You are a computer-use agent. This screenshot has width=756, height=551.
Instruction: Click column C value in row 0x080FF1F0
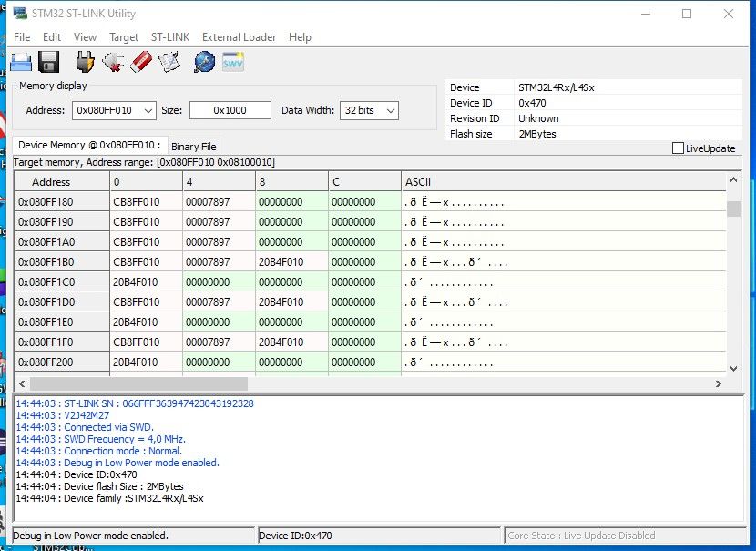coord(364,342)
